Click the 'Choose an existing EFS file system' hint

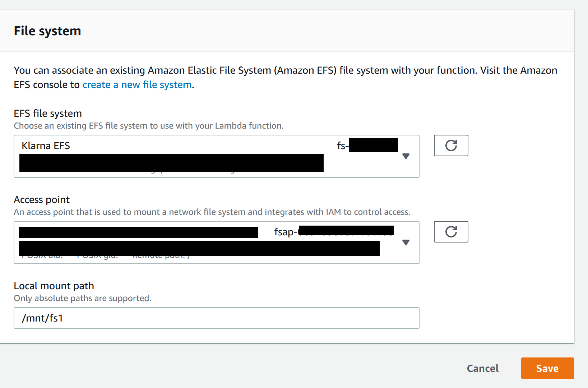pyautogui.click(x=148, y=126)
